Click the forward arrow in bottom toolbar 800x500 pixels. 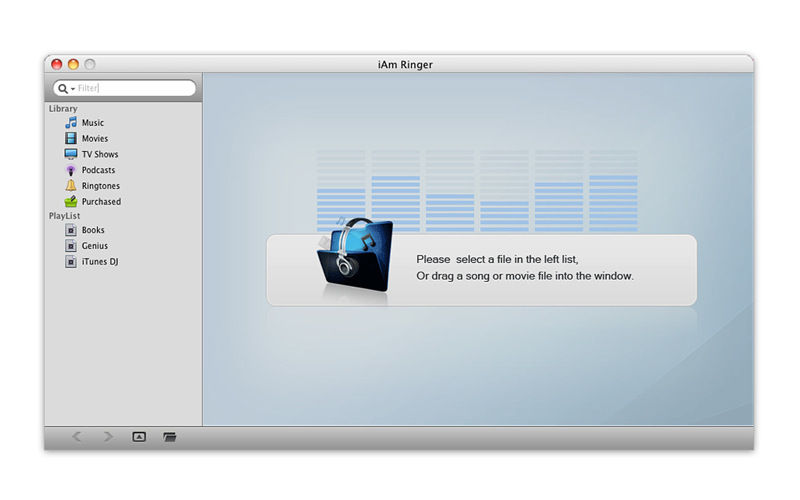coord(108,437)
